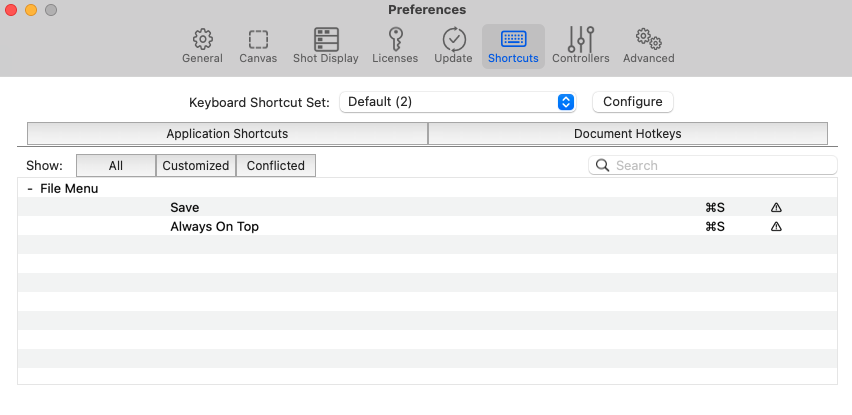Open the Advanced gears icon
The width and height of the screenshot is (852, 415).
click(648, 39)
